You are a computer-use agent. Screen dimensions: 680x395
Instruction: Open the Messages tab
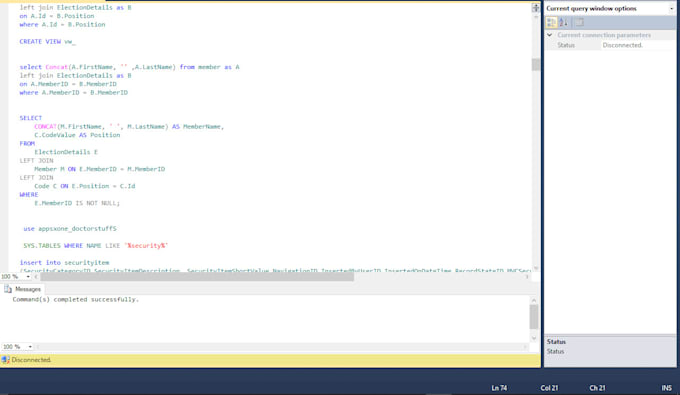(x=23, y=289)
